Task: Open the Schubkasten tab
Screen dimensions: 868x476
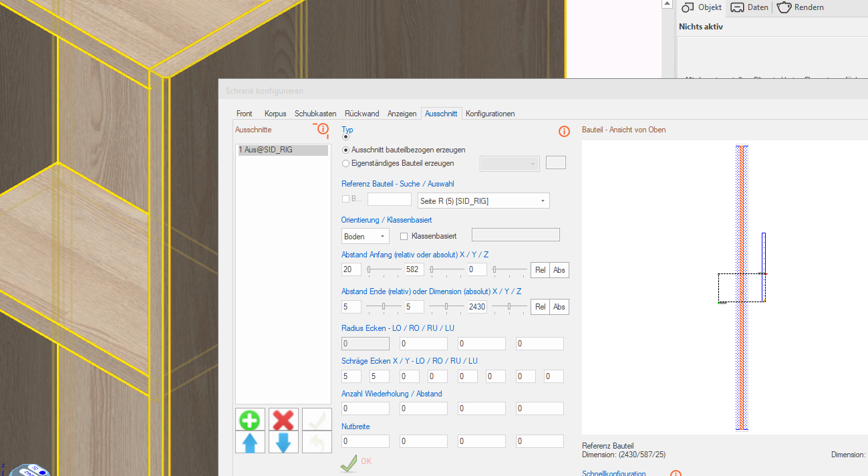Action: tap(315, 114)
